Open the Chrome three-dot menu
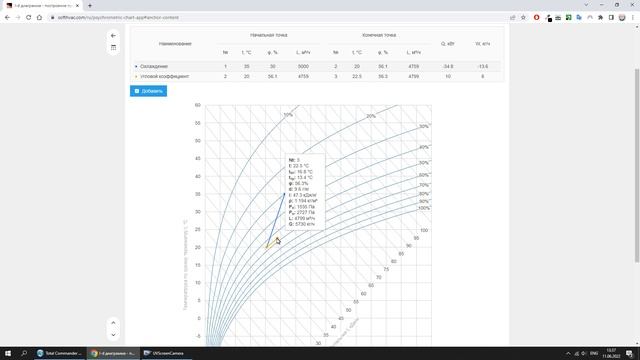640x360 pixels. click(633, 18)
